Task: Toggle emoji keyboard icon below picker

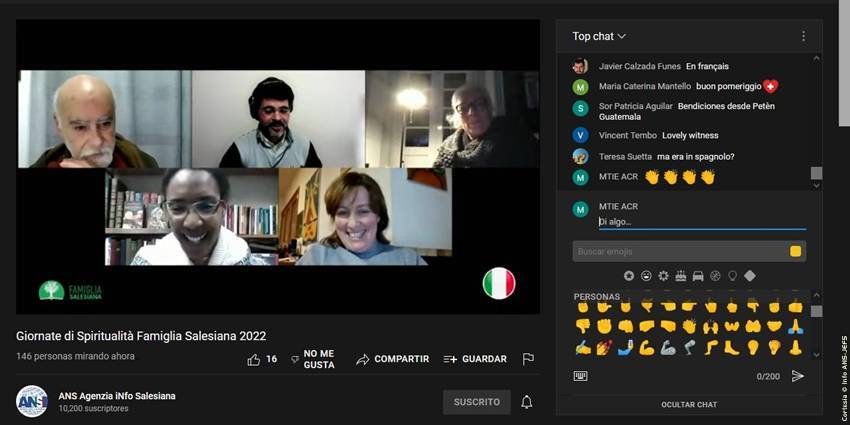Action: pos(581,376)
